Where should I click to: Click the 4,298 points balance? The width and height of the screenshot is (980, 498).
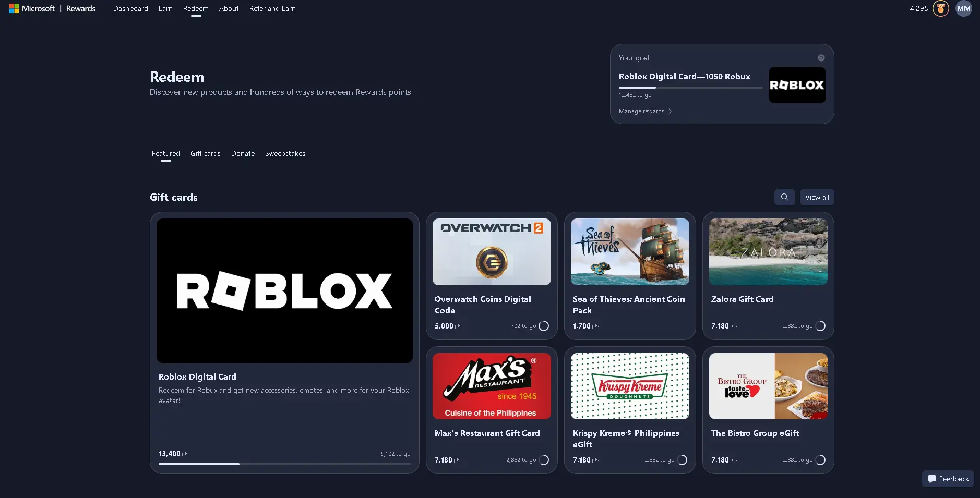coord(918,8)
